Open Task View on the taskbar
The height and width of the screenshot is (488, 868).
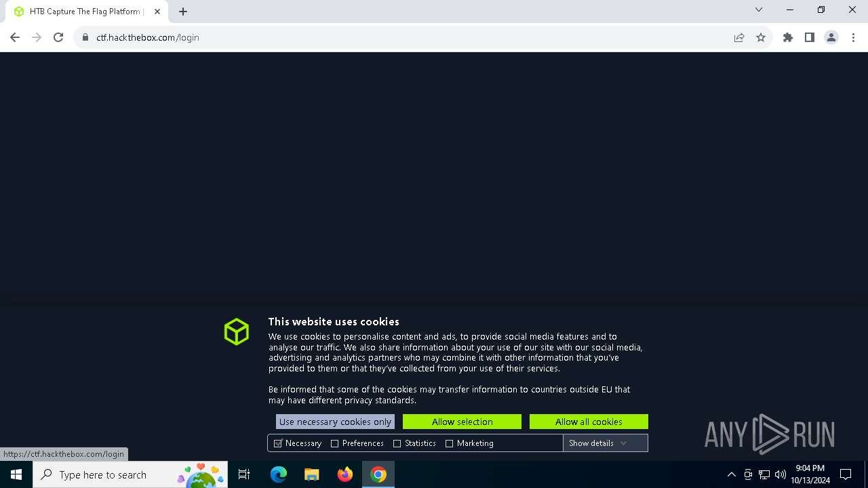[244, 474]
